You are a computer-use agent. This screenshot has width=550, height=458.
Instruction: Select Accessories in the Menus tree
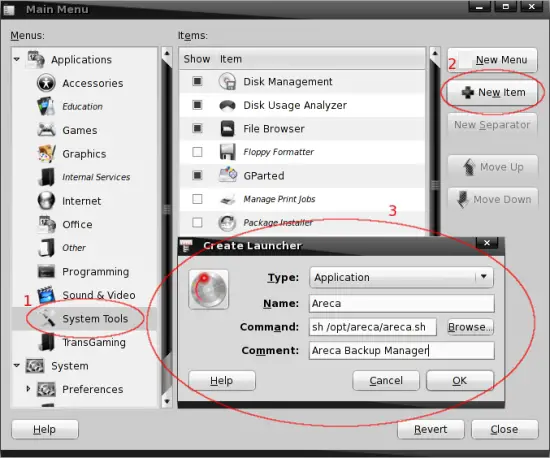(x=93, y=83)
